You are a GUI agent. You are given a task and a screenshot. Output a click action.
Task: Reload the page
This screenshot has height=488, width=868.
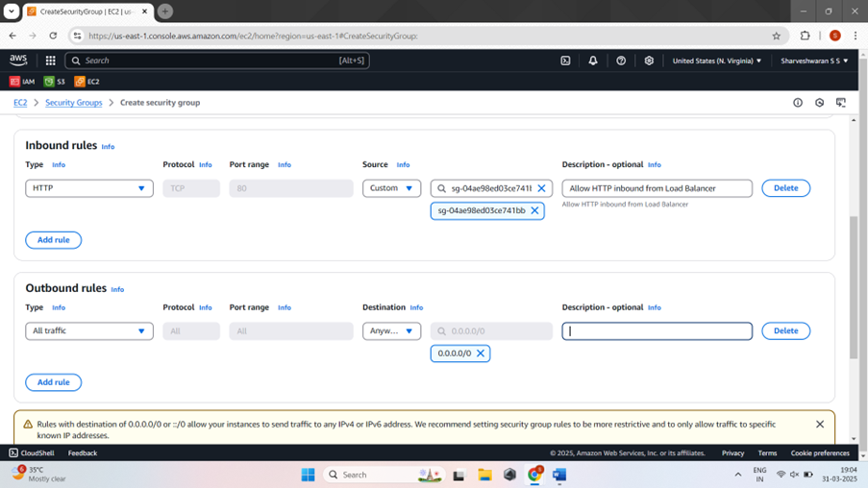(53, 36)
